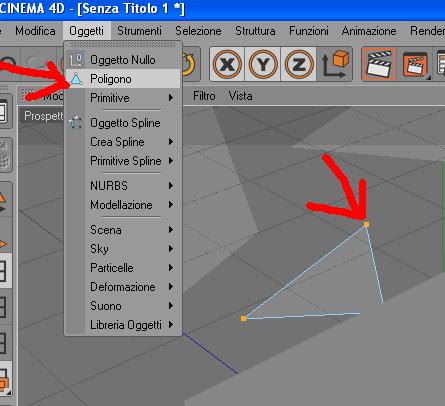This screenshot has width=445, height=406.
Task: Open the Suono submenu entry
Action: [x=123, y=305]
